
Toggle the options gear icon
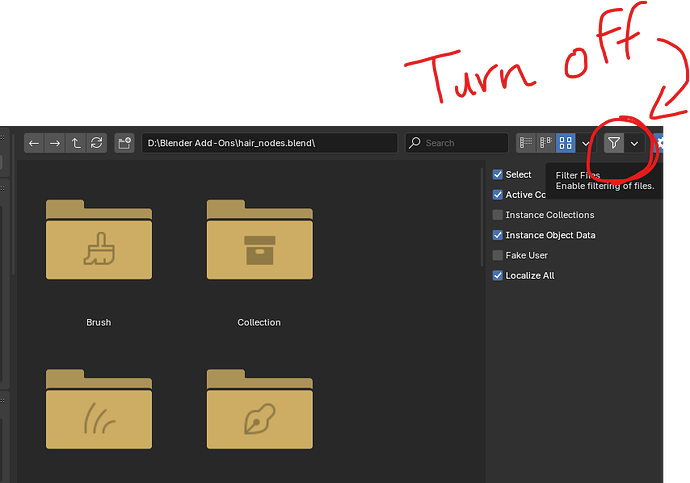click(659, 143)
